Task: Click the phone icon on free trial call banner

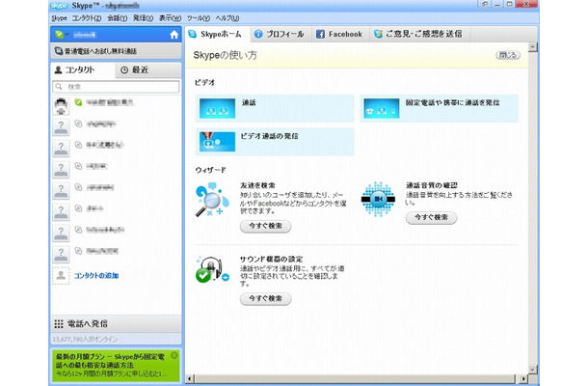Action: (x=59, y=51)
